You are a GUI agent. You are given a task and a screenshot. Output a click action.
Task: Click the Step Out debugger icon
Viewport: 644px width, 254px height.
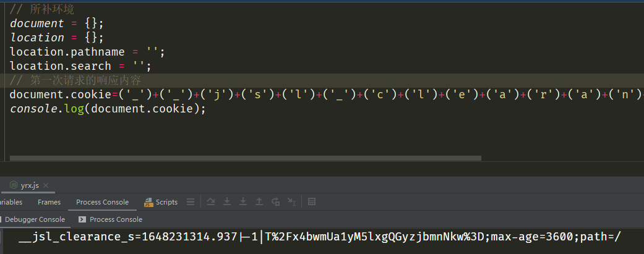(x=259, y=202)
